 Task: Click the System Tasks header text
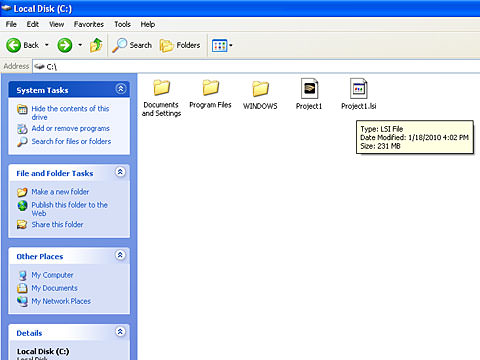coord(42,90)
